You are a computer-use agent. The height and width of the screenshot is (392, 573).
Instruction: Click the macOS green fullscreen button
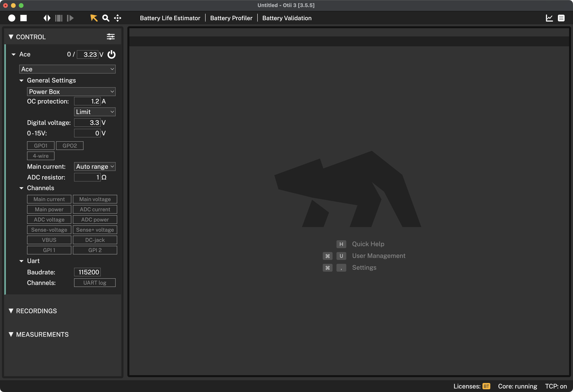21,5
